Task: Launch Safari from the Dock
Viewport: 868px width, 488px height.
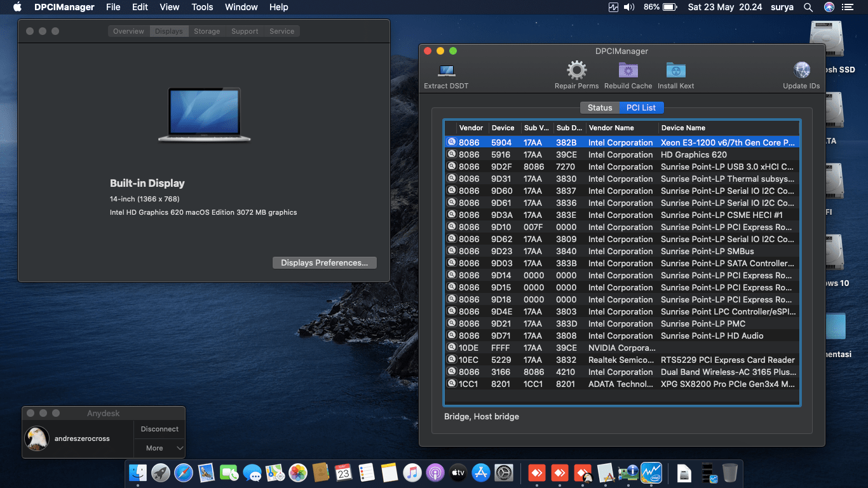Action: point(184,473)
